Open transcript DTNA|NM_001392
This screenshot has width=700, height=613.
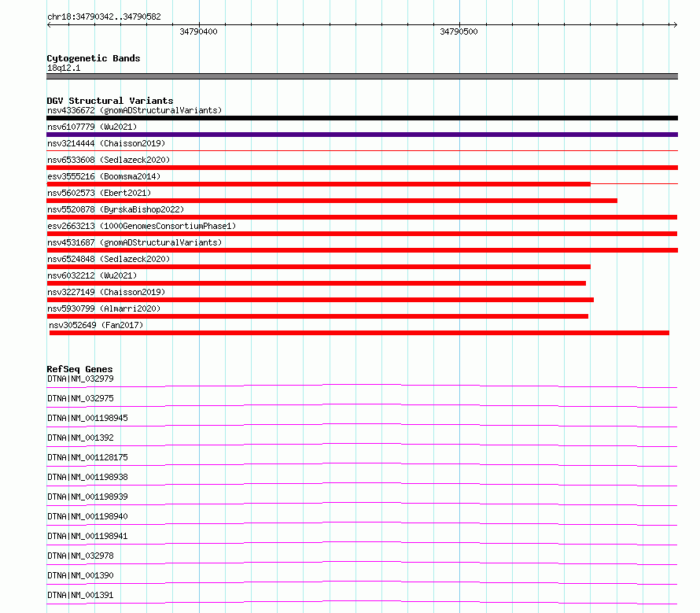coord(80,438)
